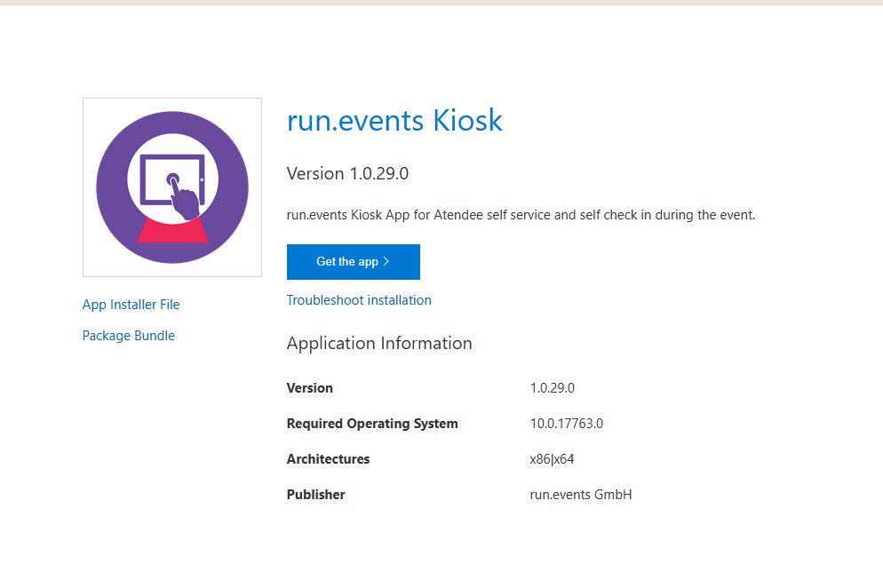Select the run.events GmbH publisher value
This screenshot has width=883, height=588.
[x=581, y=495]
